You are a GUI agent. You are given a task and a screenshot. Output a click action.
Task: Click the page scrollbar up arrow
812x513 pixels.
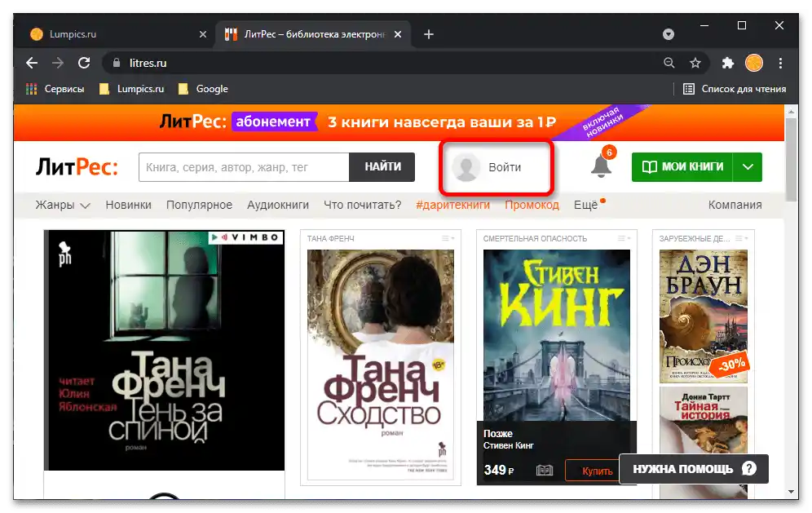pos(791,111)
